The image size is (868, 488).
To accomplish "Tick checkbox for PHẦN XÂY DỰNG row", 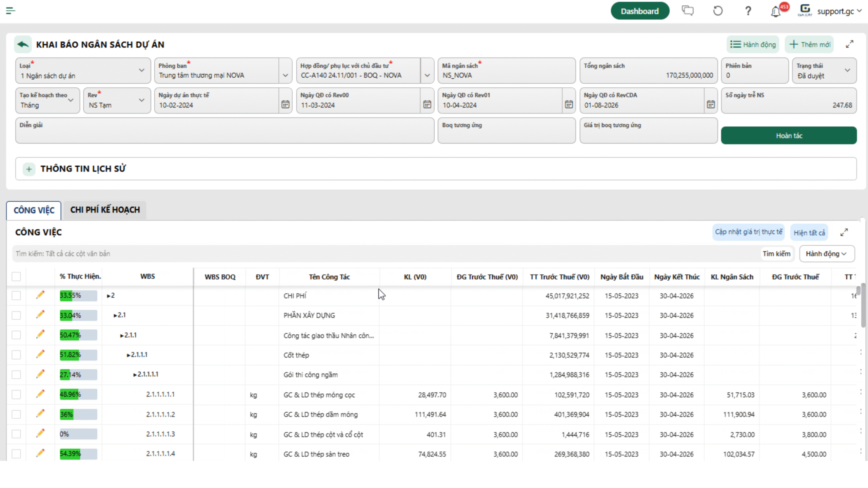I will [16, 315].
